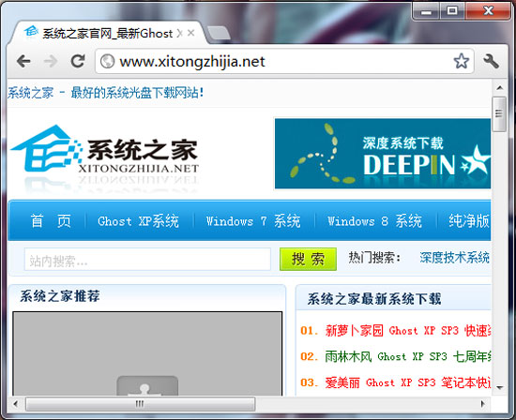This screenshot has width=516, height=420.
Task: Open the Ghost XP系统 navigation item
Action: 138,221
